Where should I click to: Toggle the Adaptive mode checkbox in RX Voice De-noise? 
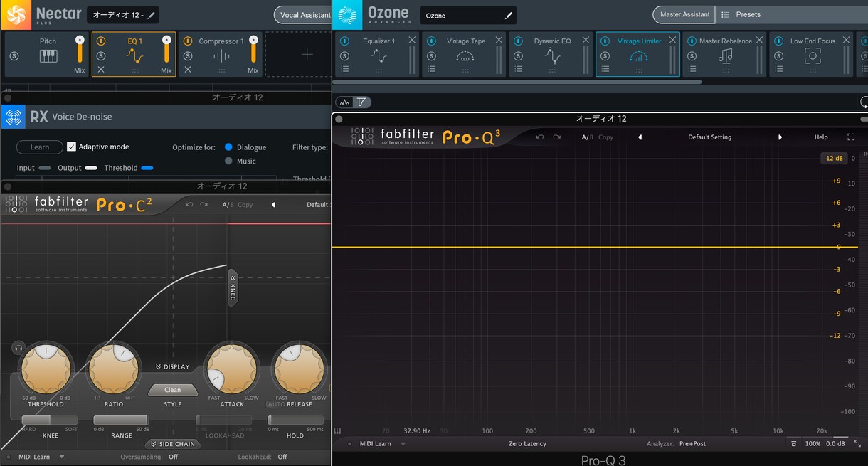(x=71, y=147)
